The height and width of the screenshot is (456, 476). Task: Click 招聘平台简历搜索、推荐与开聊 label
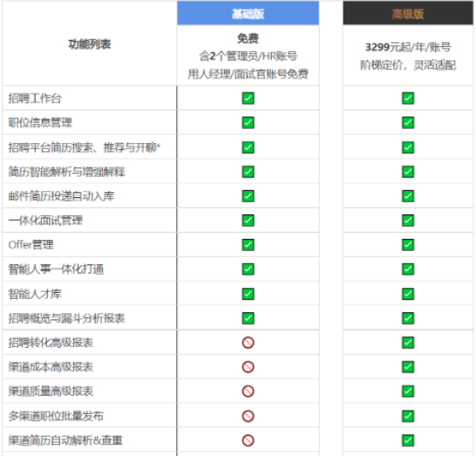[84, 147]
